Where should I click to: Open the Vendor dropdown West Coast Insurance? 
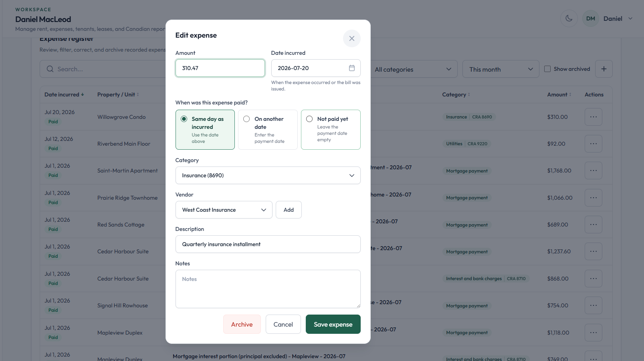coord(224,210)
